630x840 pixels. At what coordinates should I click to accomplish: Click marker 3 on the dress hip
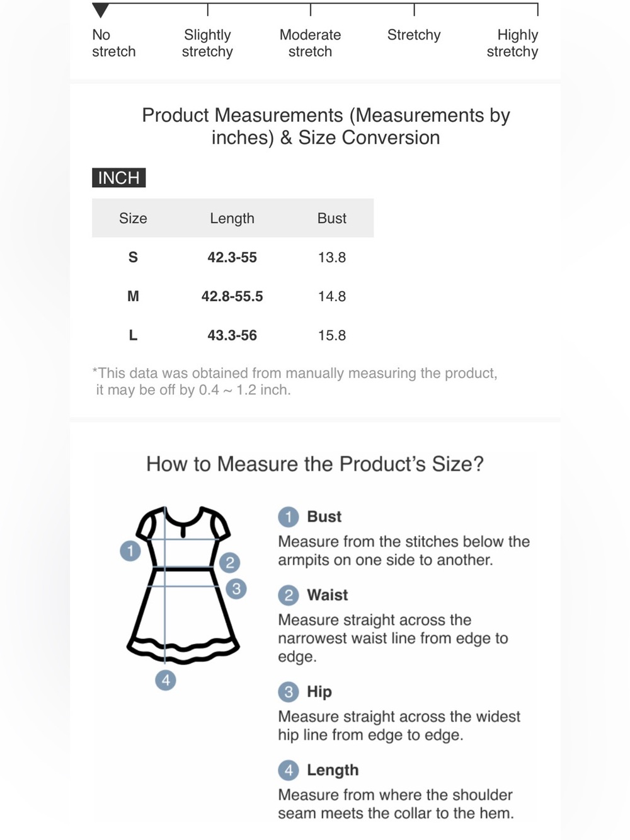pyautogui.click(x=236, y=589)
